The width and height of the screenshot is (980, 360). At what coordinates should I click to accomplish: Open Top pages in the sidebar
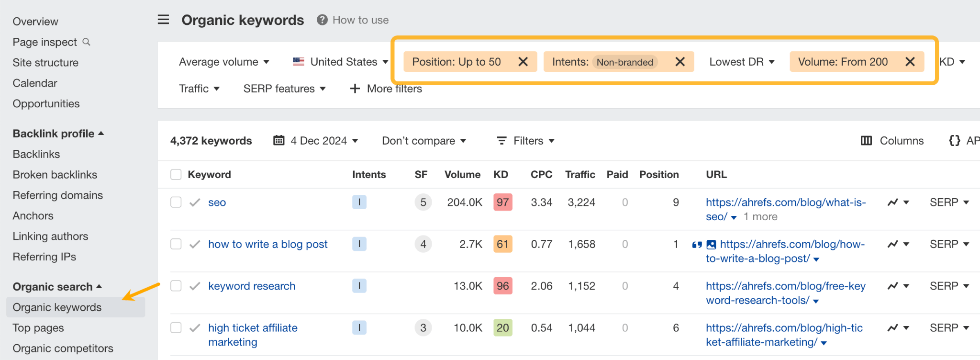coord(38,328)
